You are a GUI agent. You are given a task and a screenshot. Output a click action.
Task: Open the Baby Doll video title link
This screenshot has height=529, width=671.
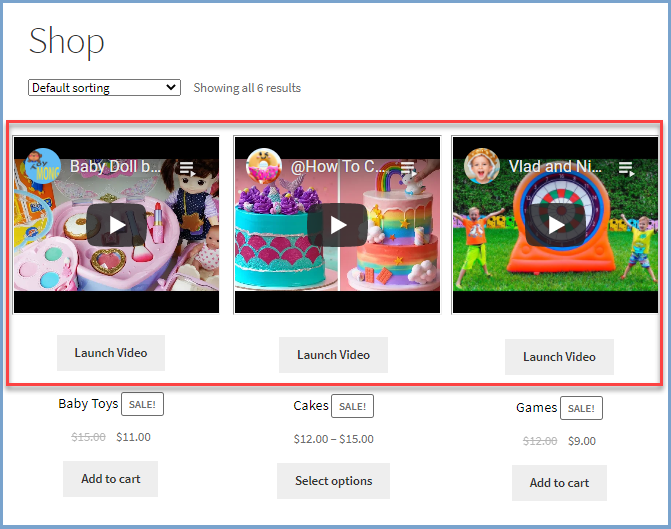[x=116, y=166]
